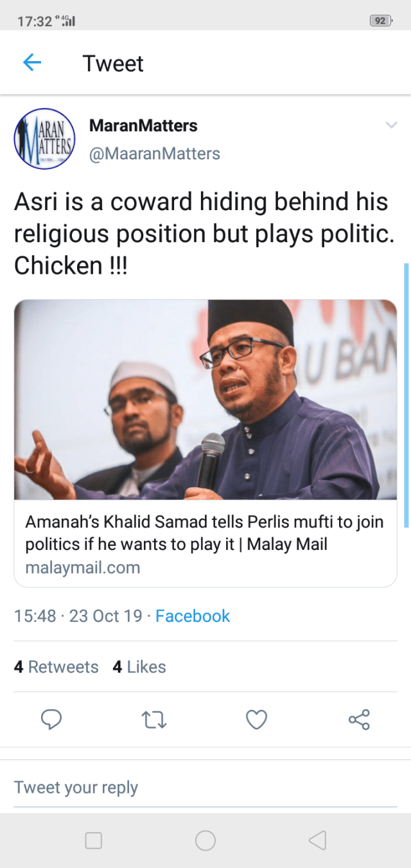Retweet using the retweet arrows icon
Viewport: 411px width, 868px height.
point(154,719)
